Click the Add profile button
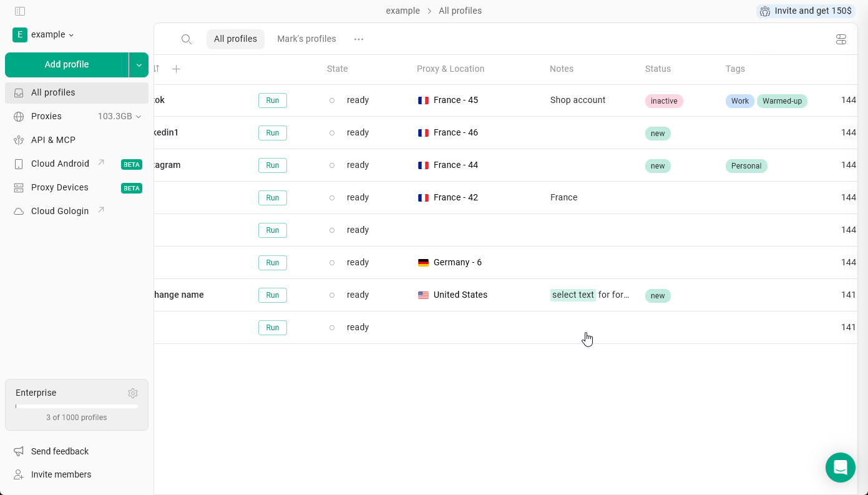 pyautogui.click(x=67, y=65)
